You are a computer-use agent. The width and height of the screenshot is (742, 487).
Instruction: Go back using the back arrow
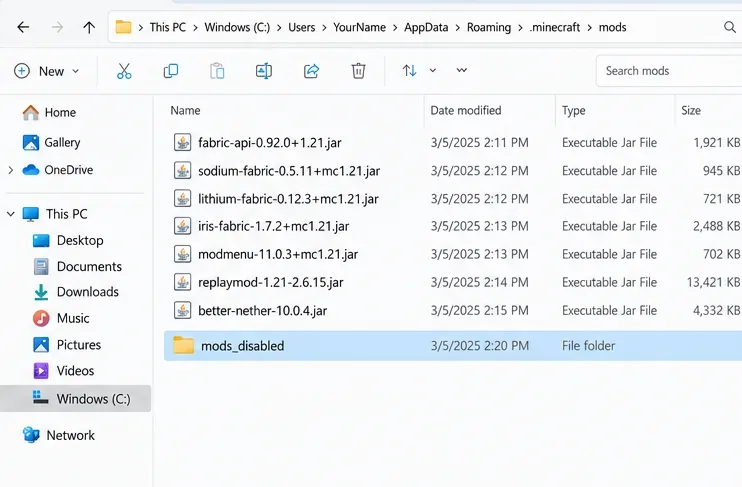[23, 27]
